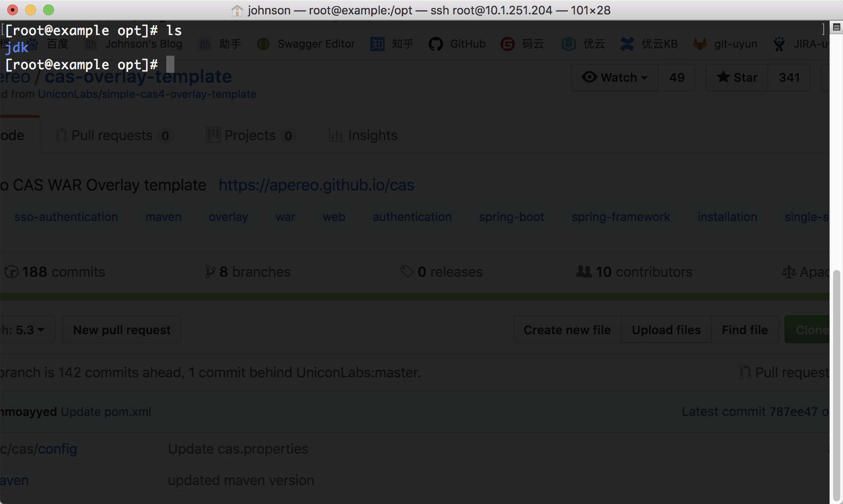Switch to the Insights tab
This screenshot has height=504, width=843.
363,135
